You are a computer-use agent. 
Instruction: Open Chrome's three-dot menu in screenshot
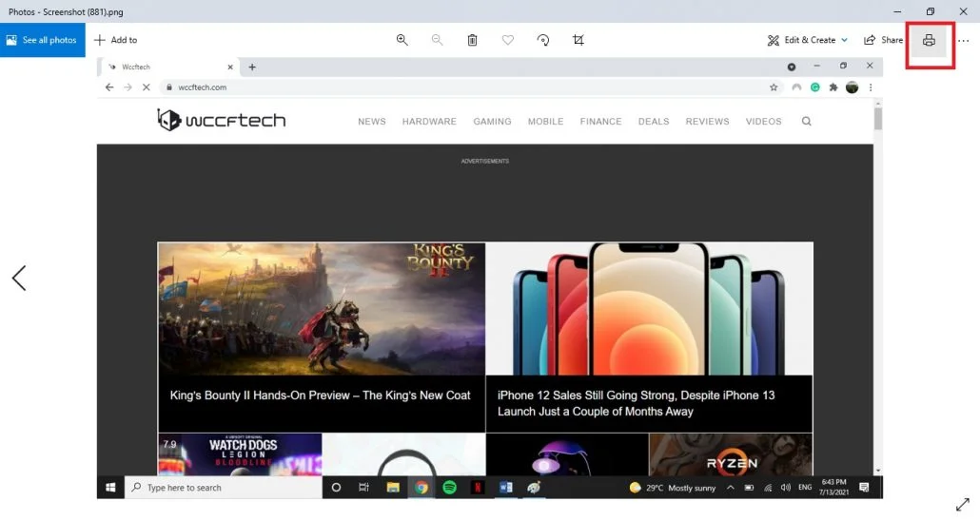[x=871, y=87]
